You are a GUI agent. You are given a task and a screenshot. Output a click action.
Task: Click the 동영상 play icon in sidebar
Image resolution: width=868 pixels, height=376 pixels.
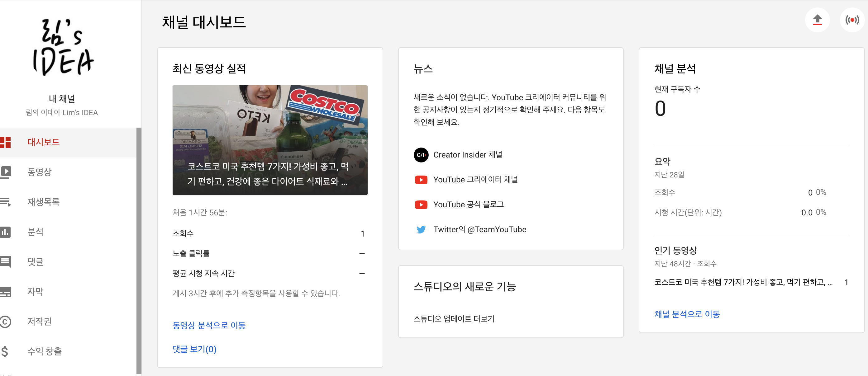coord(6,172)
